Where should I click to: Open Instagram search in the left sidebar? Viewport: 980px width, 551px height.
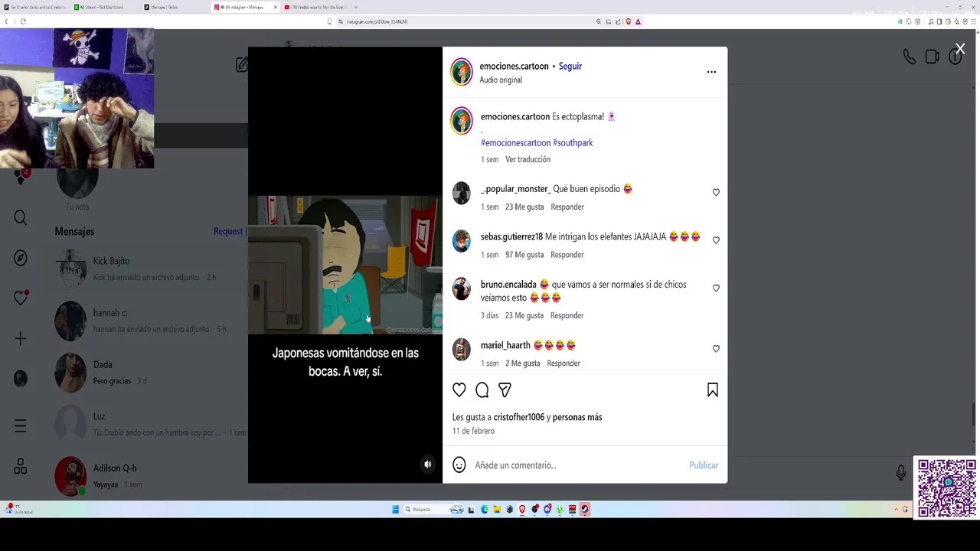point(21,219)
